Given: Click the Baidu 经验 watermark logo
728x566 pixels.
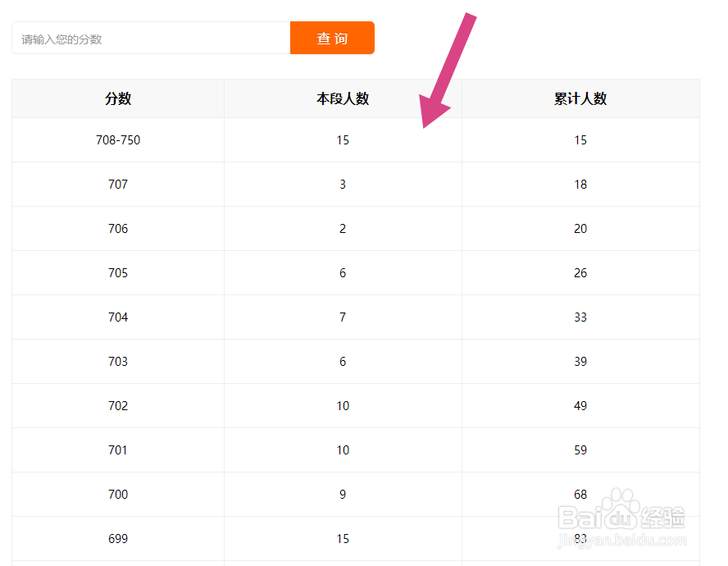Looking at the screenshot, I should [x=621, y=518].
